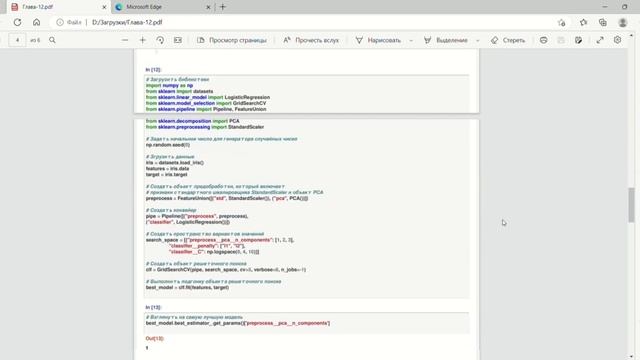Screen dimensions: 640x360
Task: Zoom out of the PDF
Action: click(125, 40)
